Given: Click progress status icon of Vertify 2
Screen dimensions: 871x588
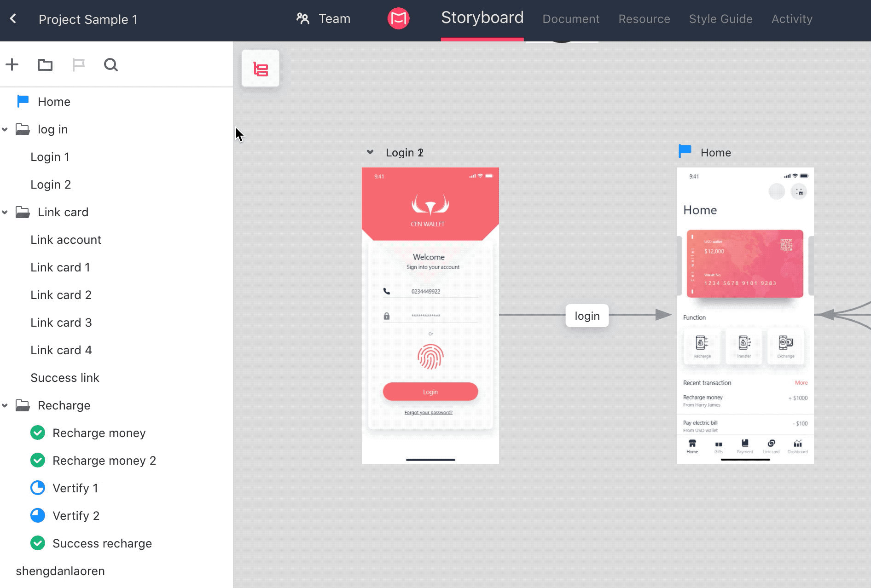Looking at the screenshot, I should [x=38, y=515].
